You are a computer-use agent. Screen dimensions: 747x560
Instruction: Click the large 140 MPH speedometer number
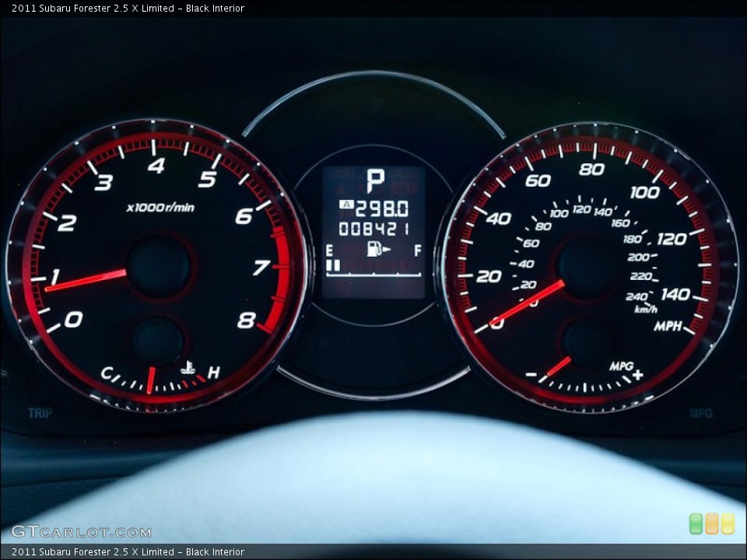(675, 294)
